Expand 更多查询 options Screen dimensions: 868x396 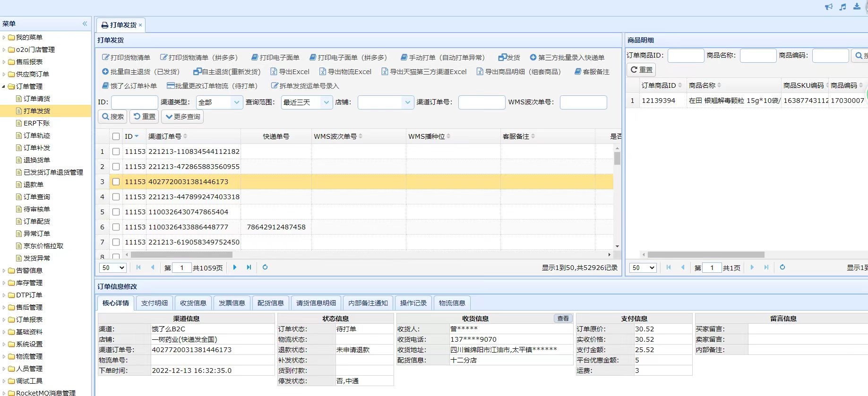coord(182,117)
